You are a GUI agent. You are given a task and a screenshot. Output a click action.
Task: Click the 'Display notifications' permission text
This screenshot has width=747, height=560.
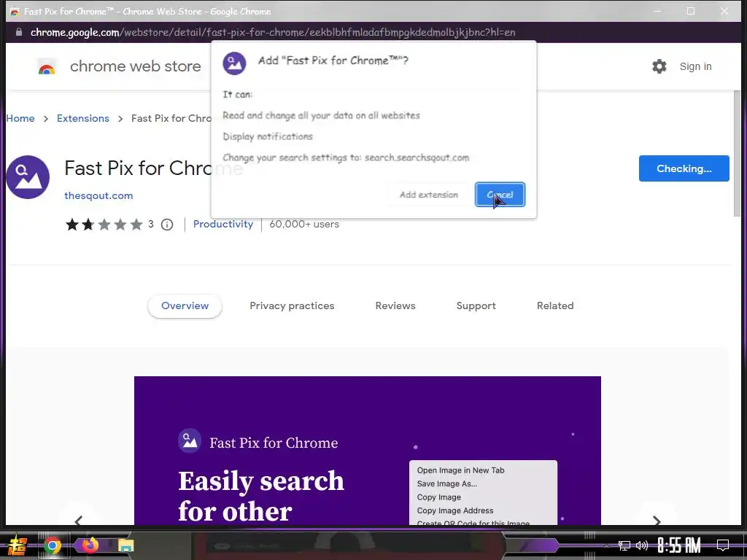point(268,136)
